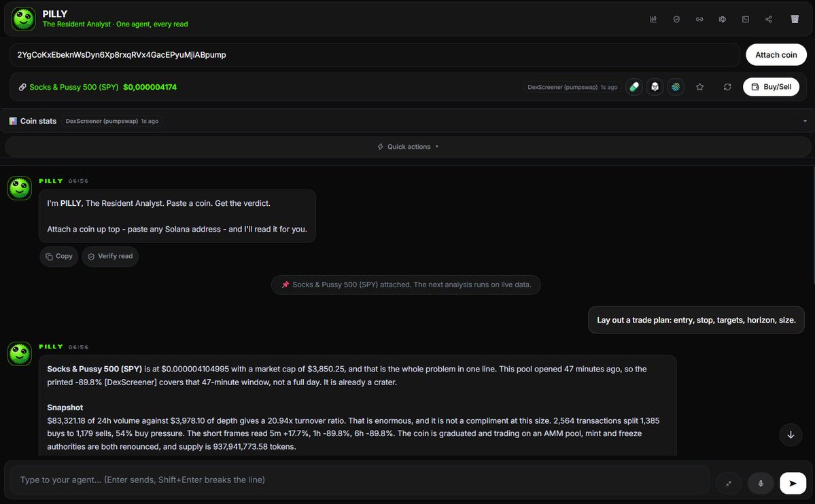Click DexScreener (pumpswap) badge beside Coin stats
This screenshot has width=815, height=504.
click(111, 121)
